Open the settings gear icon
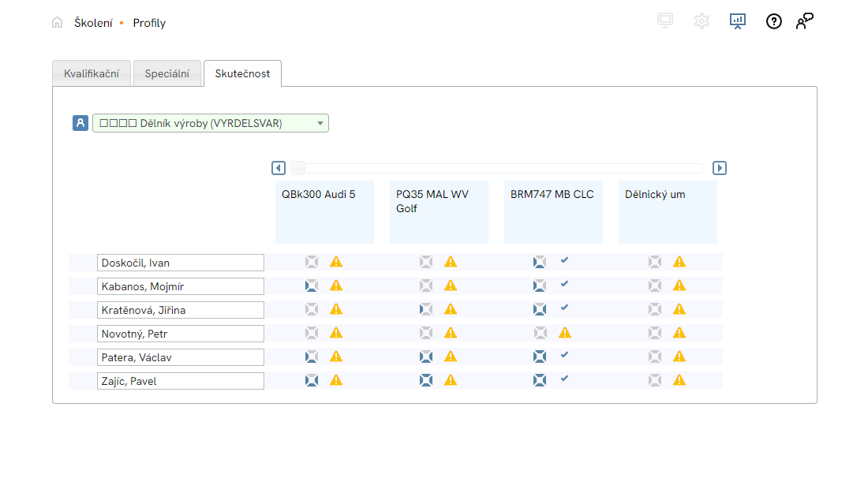Image resolution: width=868 pixels, height=489 pixels. click(702, 21)
